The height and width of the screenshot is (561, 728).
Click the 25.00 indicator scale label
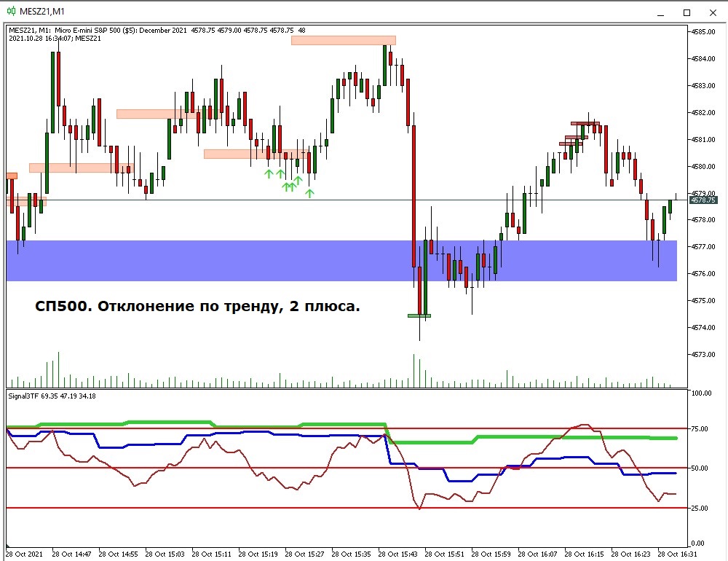click(x=700, y=508)
